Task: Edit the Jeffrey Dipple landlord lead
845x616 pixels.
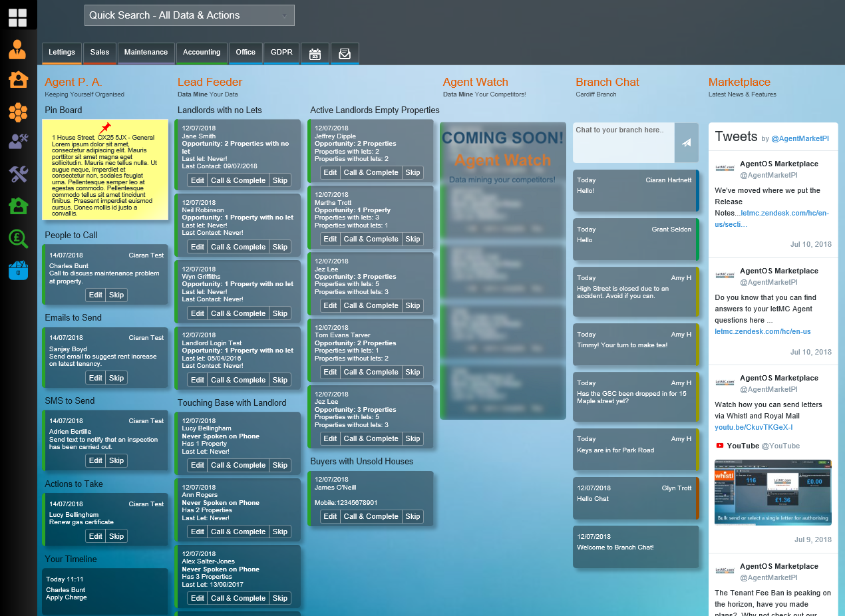Action: [330, 172]
